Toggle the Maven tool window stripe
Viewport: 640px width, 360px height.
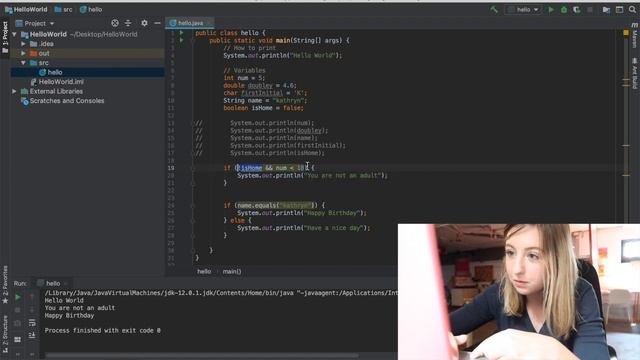[x=635, y=36]
